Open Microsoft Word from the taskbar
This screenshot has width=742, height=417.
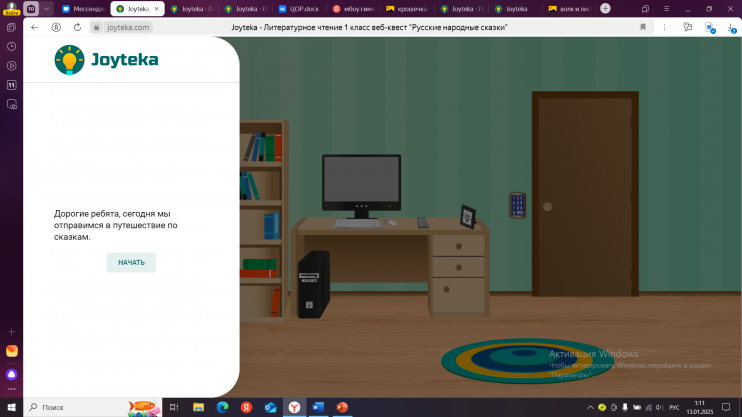coord(318,408)
